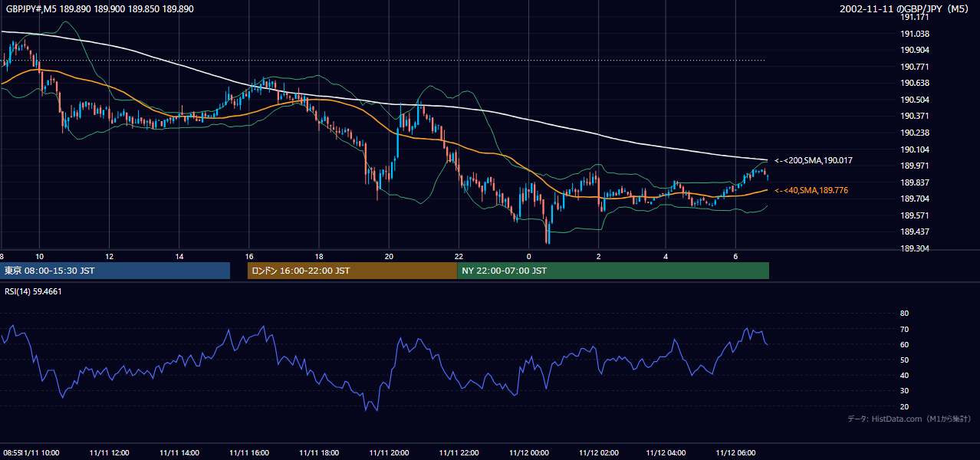980x460 pixels.
Task: Click price axis value 191.171
Action: click(914, 17)
